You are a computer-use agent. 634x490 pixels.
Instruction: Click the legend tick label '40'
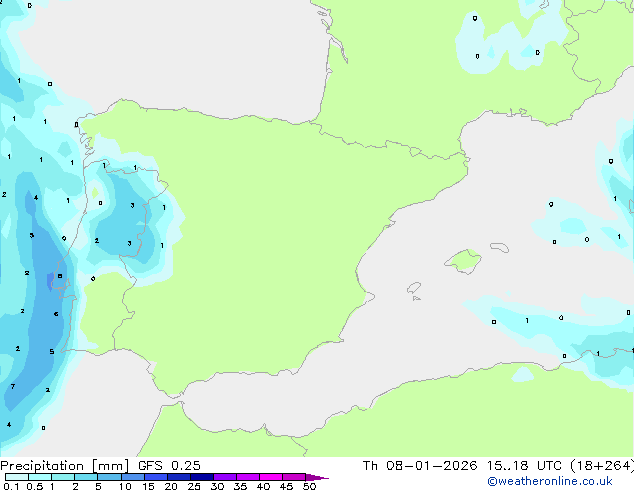[263, 486]
